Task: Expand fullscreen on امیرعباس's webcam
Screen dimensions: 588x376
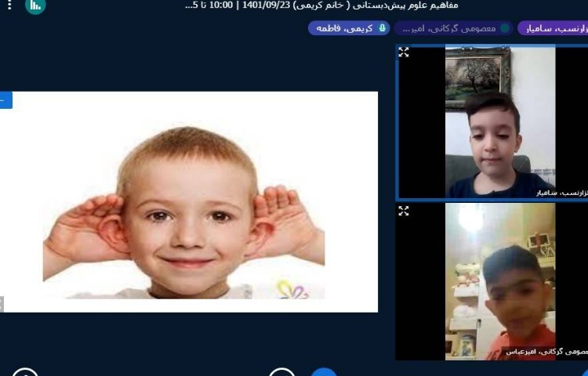Action: pos(404,211)
